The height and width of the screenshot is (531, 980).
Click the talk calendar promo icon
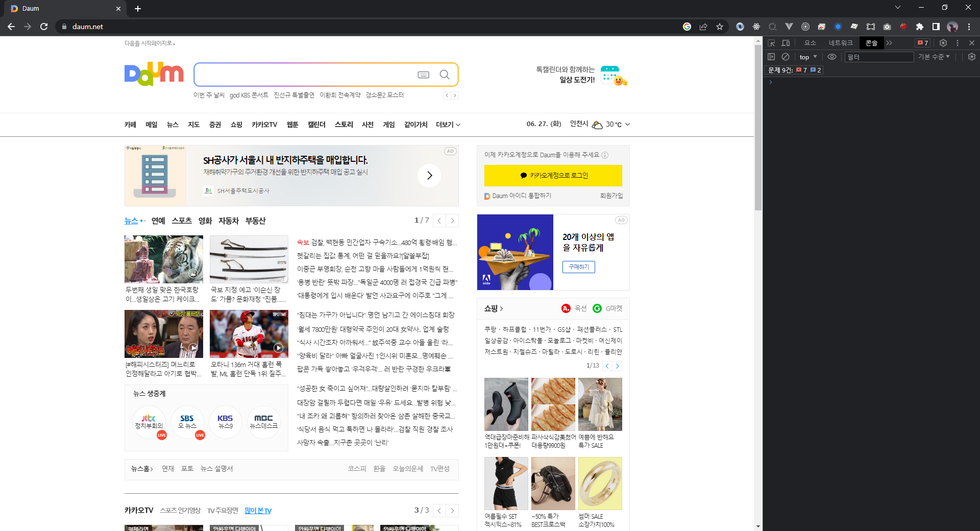point(614,76)
